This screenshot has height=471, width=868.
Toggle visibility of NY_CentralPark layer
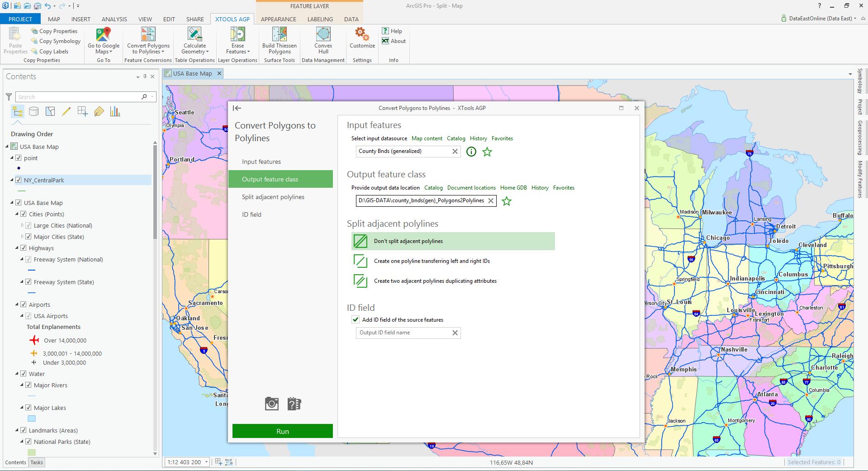click(19, 180)
